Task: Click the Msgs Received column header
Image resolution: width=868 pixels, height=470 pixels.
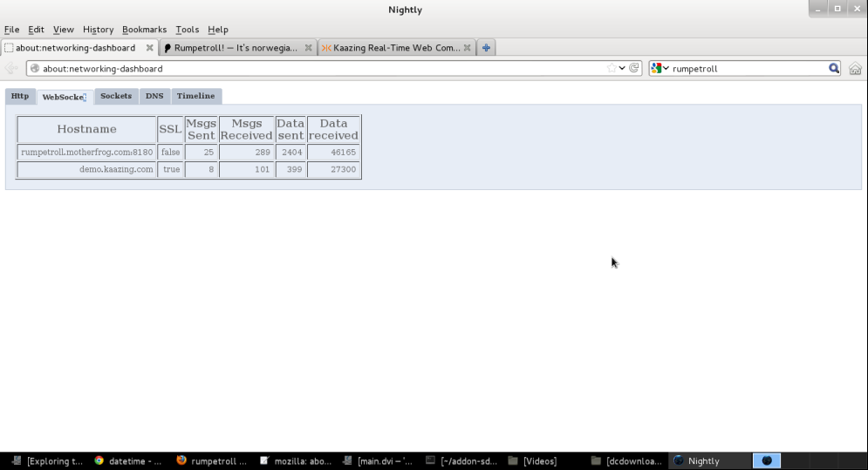Action: pyautogui.click(x=246, y=130)
